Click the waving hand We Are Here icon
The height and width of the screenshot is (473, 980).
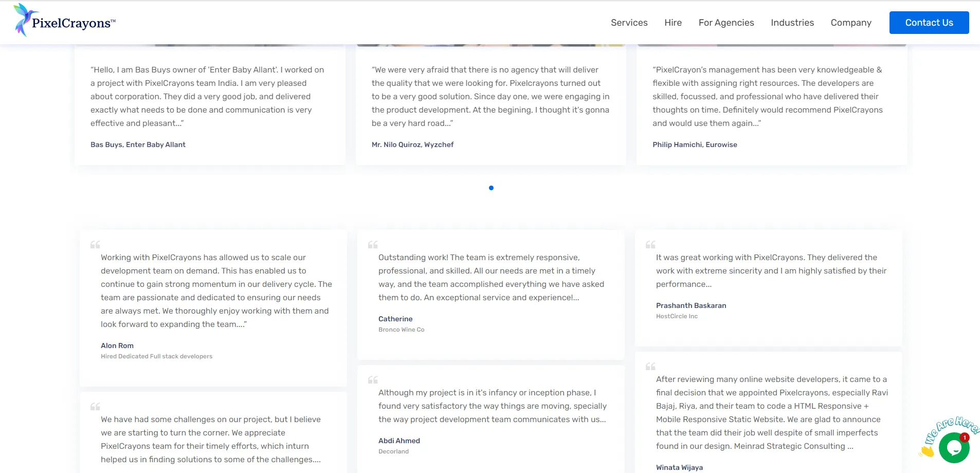click(927, 451)
